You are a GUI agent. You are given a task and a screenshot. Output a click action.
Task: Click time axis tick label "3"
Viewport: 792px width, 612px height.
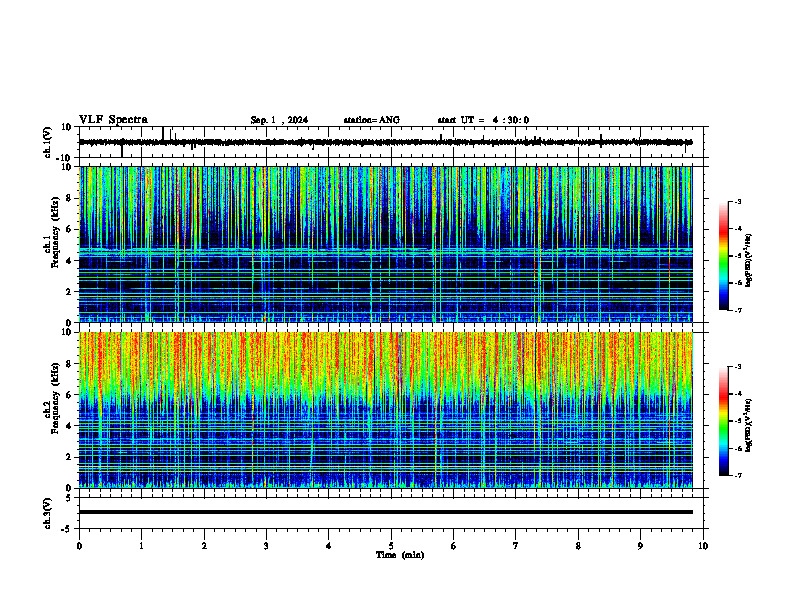[x=266, y=546]
